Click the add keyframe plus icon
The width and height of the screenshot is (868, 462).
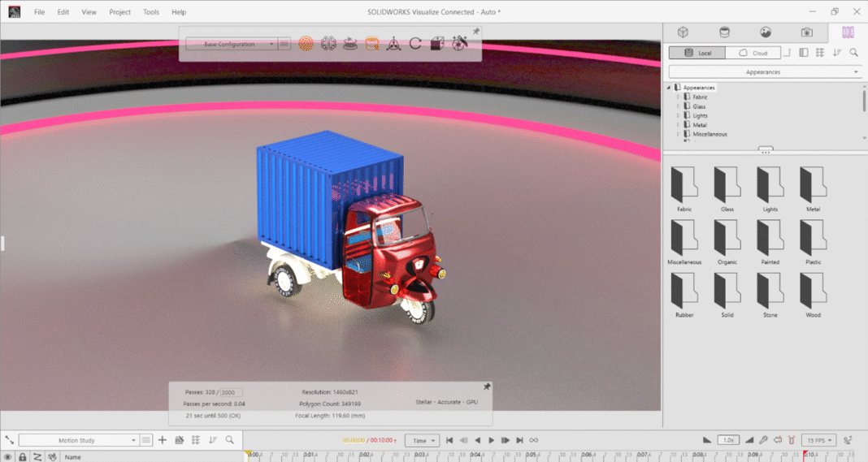[x=163, y=440]
